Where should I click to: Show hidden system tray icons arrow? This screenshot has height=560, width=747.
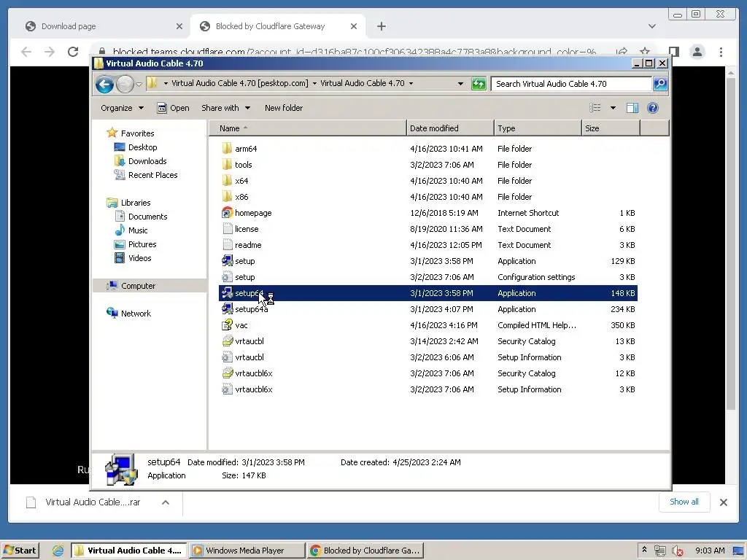pos(644,550)
